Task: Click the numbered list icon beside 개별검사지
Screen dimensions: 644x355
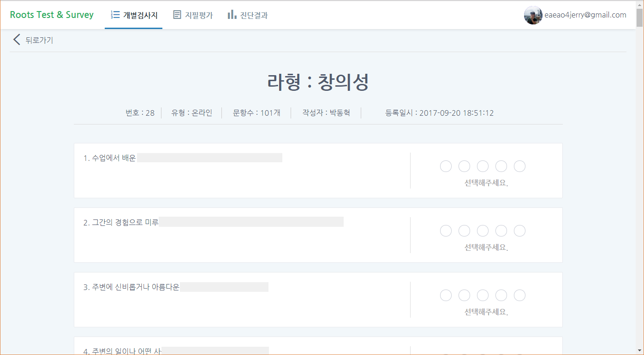Action: coord(115,15)
